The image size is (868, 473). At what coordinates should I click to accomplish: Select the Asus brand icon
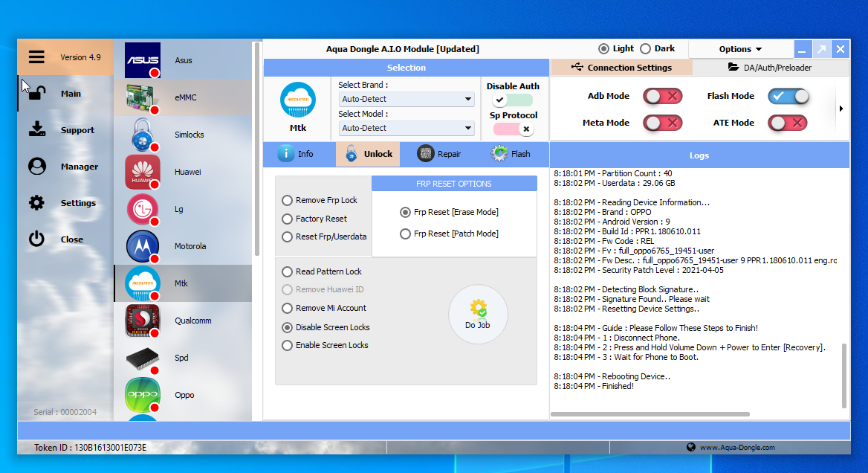pos(142,59)
